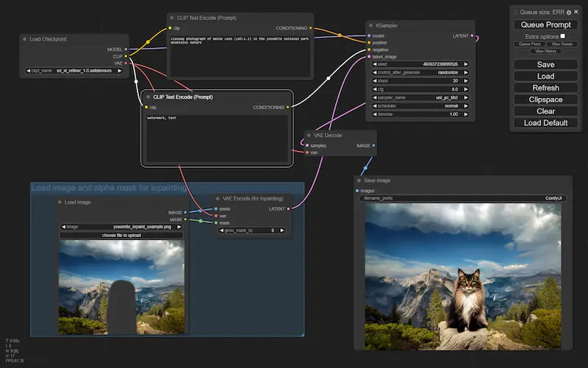
Task: Click the Queue Front button
Action: 529,44
